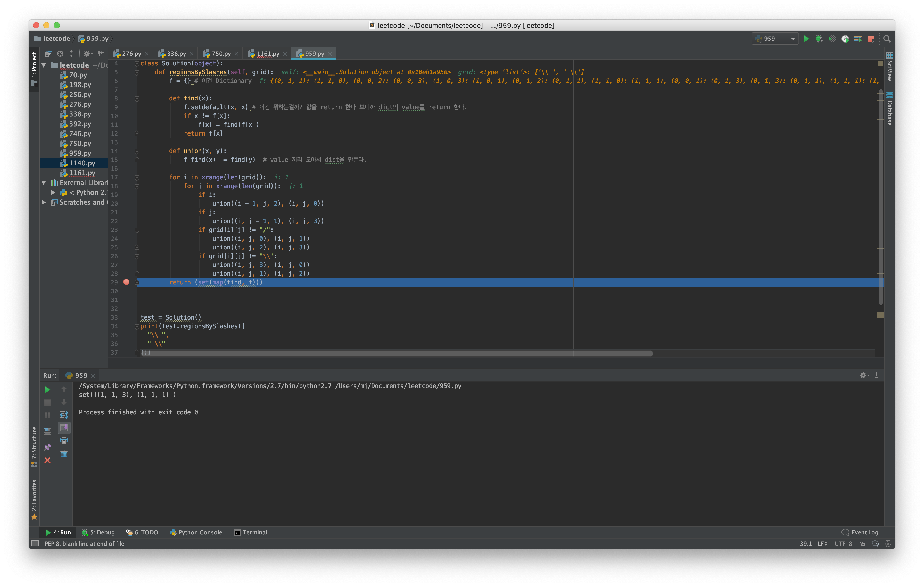Open Search Everywhere magnifier icon
This screenshot has width=924, height=587.
[887, 39]
